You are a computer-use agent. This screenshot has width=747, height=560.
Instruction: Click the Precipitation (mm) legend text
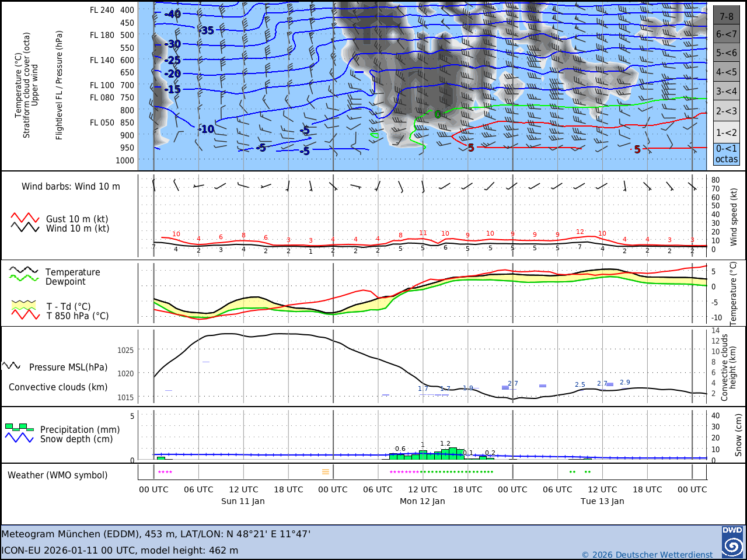pyautogui.click(x=80, y=430)
